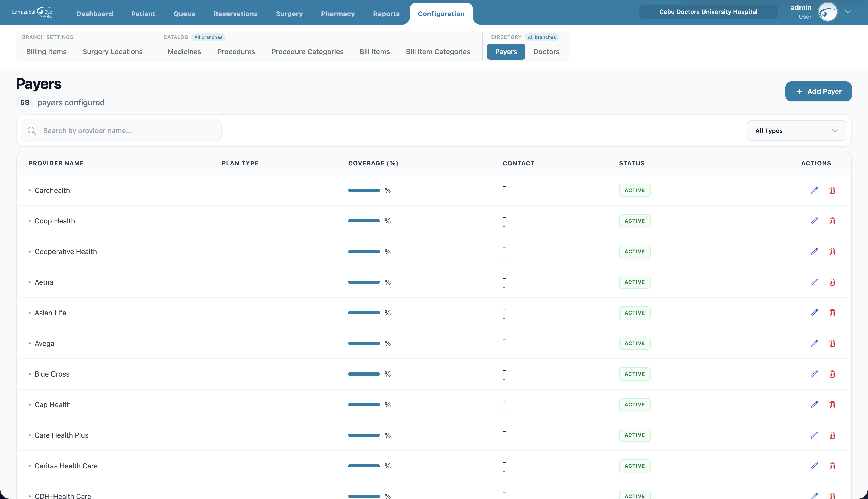Click the search by provider name field
Screen dimensions: 868x499
coord(121,131)
